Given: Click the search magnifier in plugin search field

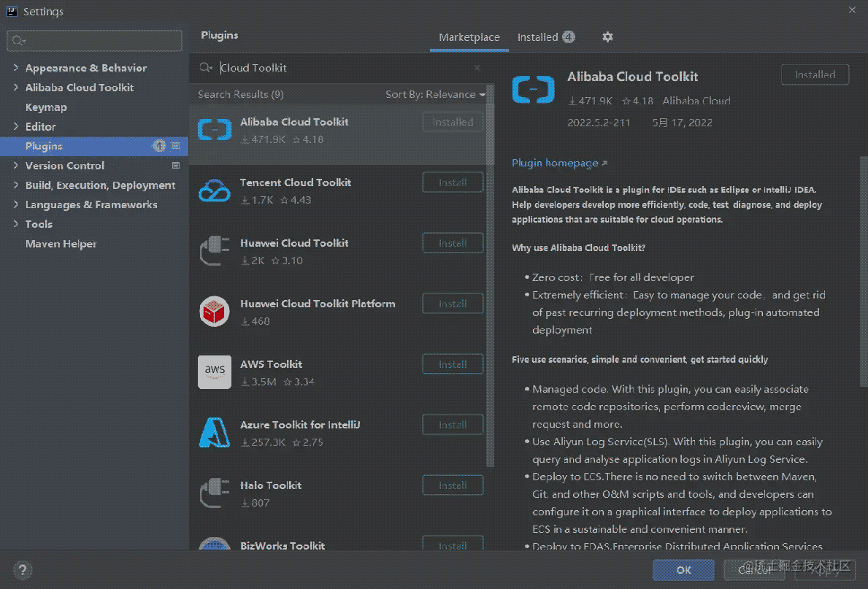Looking at the screenshot, I should 205,68.
